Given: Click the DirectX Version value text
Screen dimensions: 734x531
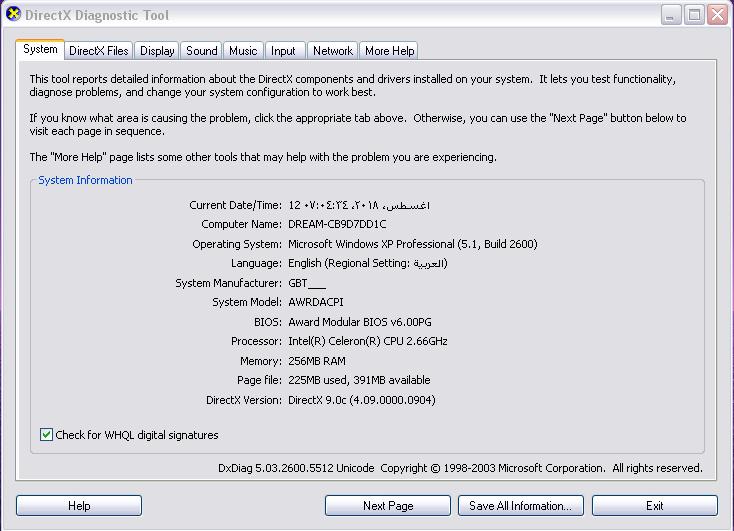Looking at the screenshot, I should tap(361, 400).
